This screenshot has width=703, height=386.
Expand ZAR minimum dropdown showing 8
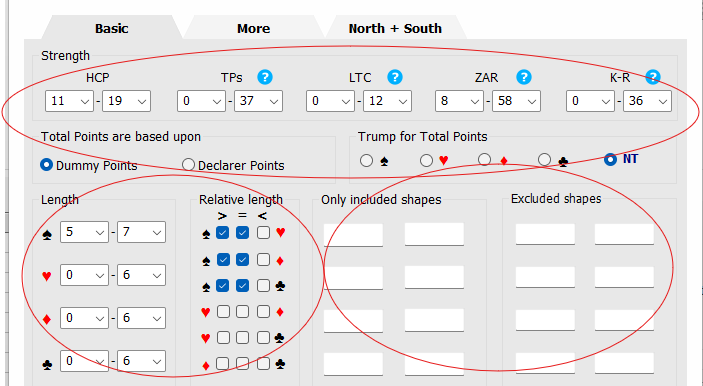459,101
